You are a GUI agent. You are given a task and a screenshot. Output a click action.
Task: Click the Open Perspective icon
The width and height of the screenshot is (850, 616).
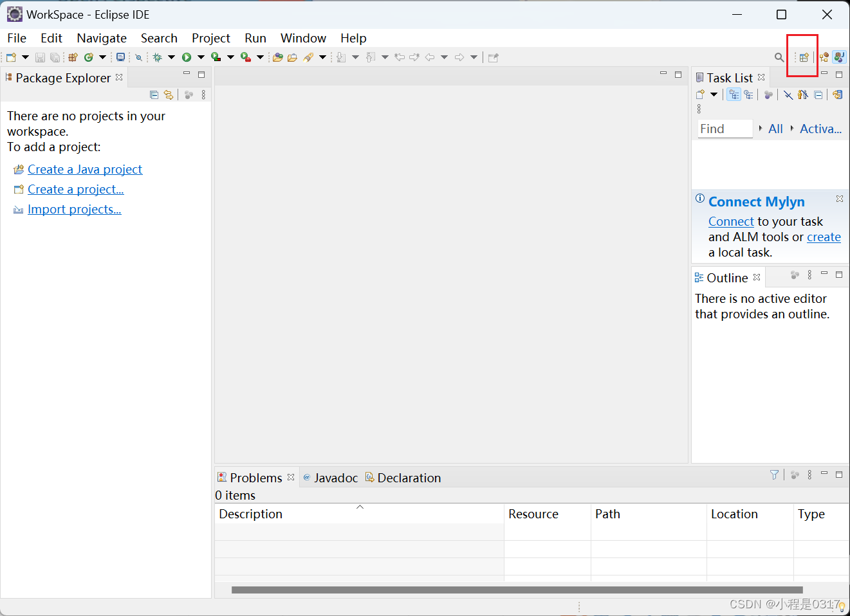(804, 57)
